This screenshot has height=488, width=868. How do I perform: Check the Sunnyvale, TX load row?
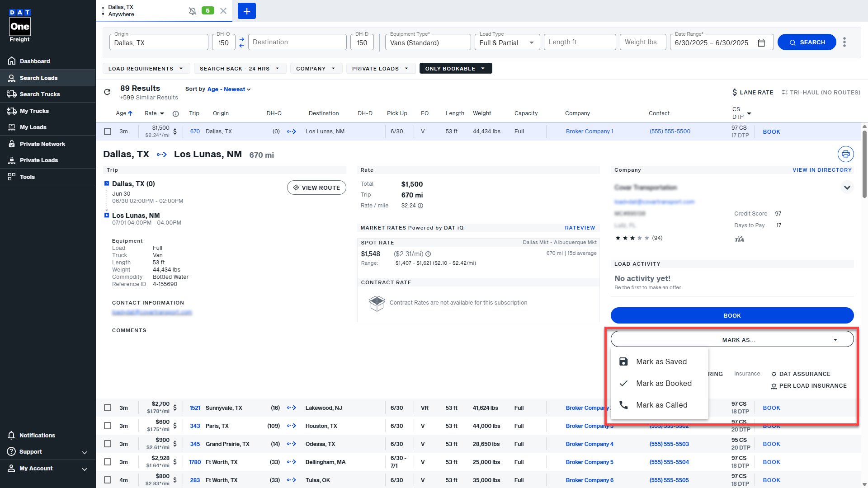(x=108, y=408)
